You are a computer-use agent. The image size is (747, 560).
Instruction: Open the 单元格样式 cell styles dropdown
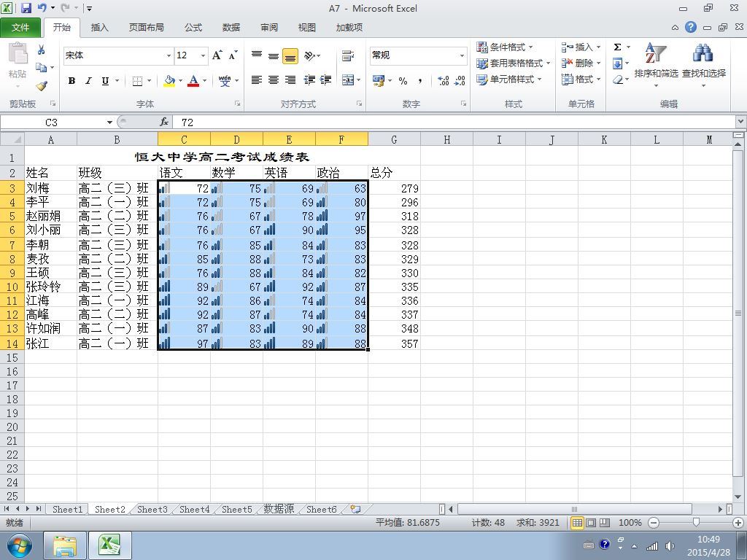coord(509,79)
